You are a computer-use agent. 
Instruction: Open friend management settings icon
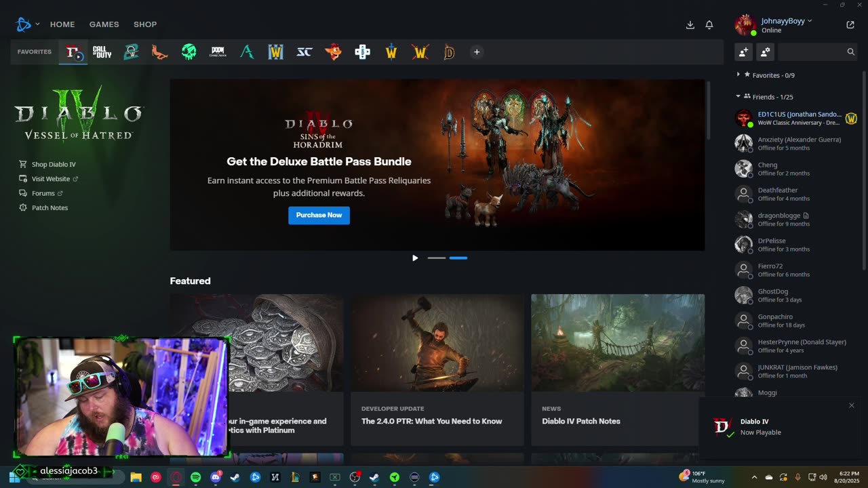(765, 52)
